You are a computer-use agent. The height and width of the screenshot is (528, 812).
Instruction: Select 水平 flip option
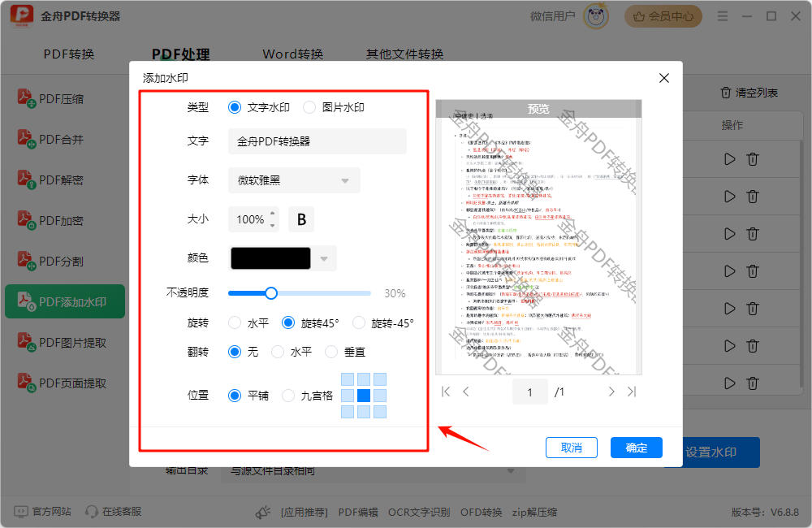pyautogui.click(x=278, y=352)
